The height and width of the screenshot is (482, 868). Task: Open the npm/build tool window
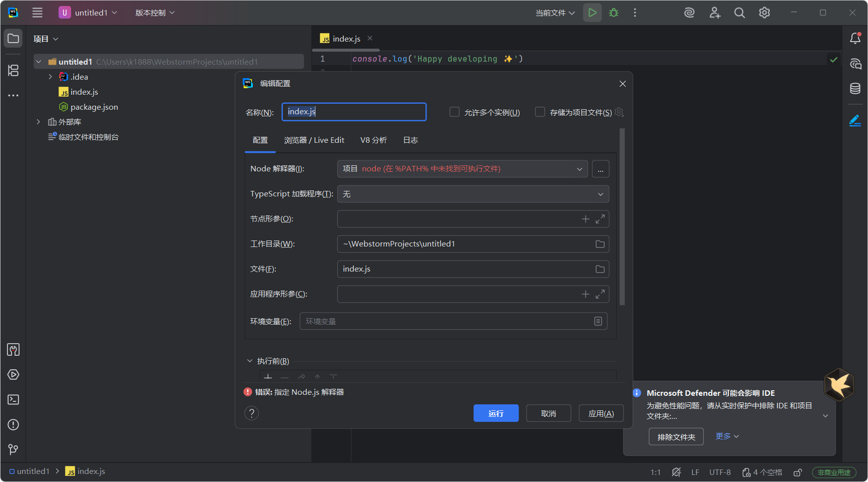14,350
